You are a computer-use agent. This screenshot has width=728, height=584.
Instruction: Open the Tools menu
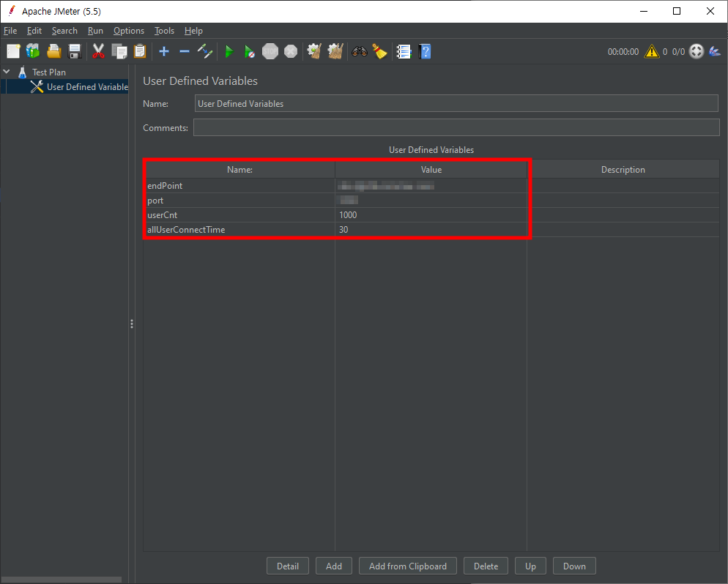pyautogui.click(x=164, y=31)
